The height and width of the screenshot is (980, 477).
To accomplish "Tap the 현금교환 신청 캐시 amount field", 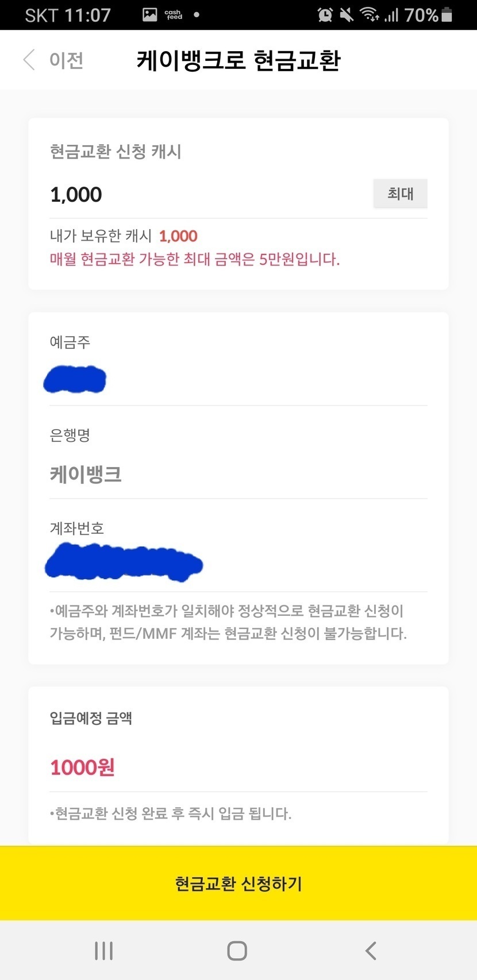I will coord(207,195).
